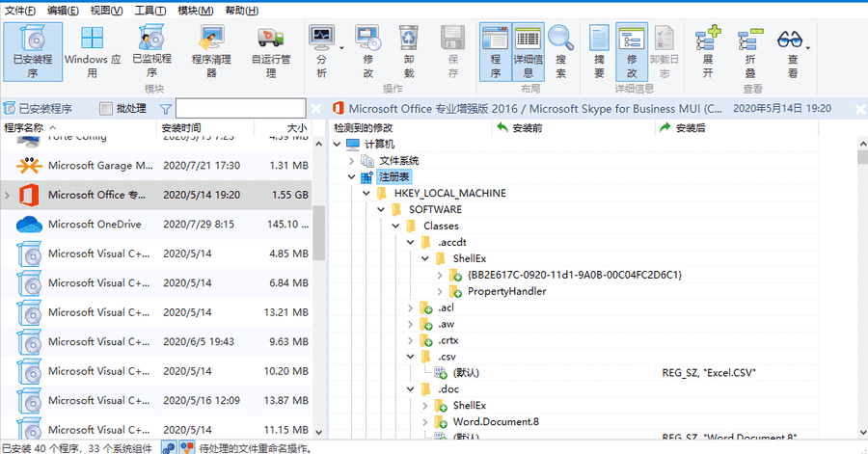This screenshot has height=454, width=868.
Task: Select the Word.Document.8 key
Action: pos(496,422)
